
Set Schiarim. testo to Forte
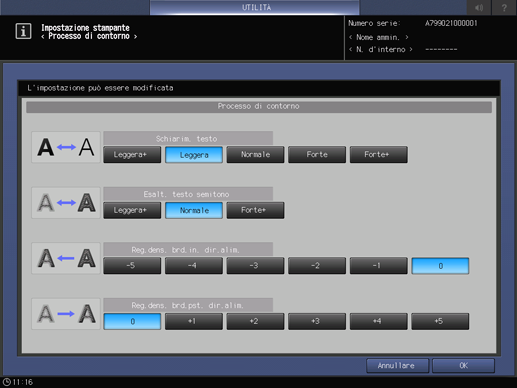317,155
